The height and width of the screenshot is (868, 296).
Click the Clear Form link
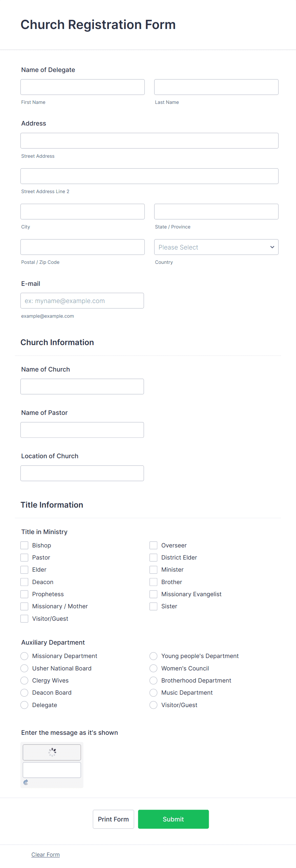[46, 854]
